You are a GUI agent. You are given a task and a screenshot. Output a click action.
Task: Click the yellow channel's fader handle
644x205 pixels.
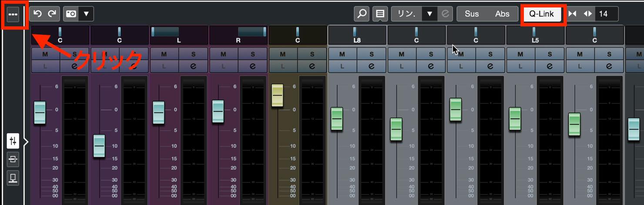pos(277,95)
